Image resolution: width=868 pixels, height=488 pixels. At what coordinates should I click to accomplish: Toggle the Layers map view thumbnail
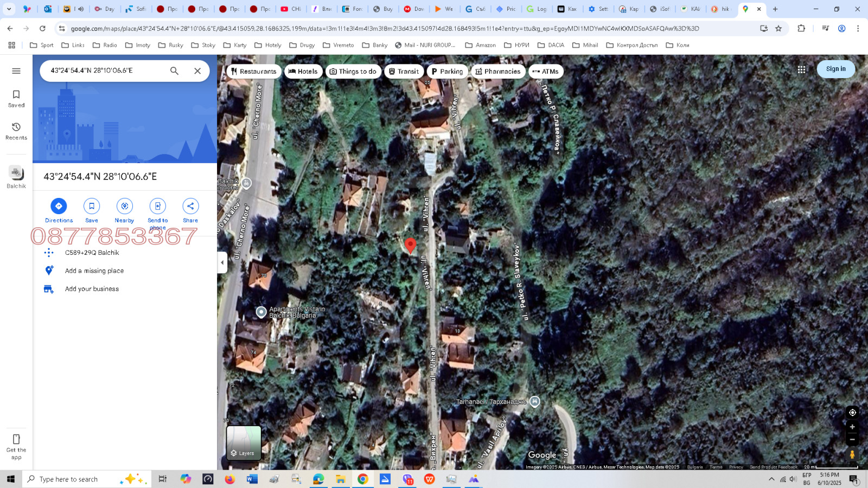click(244, 442)
